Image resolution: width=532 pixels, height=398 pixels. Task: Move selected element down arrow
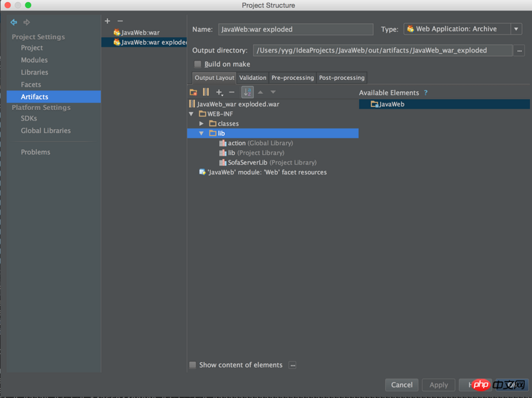(x=273, y=92)
